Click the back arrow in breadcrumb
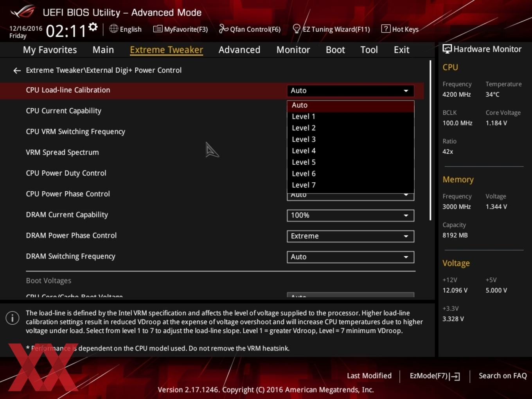Viewport: 532px width, 399px height. (17, 70)
